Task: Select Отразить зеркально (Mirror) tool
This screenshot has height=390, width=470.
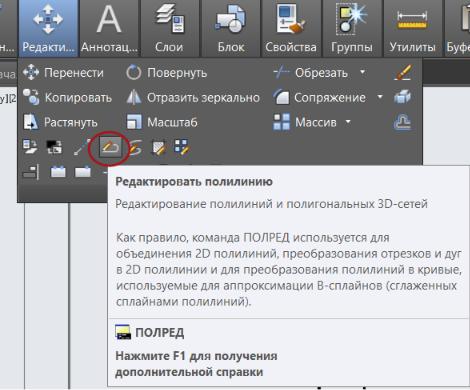Action: tap(193, 97)
